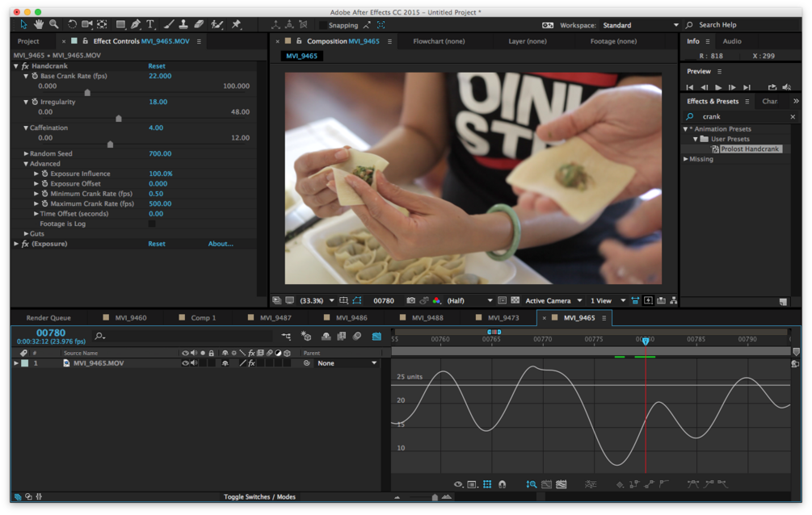
Task: Toggle Irregularity stopwatch
Action: coord(35,102)
